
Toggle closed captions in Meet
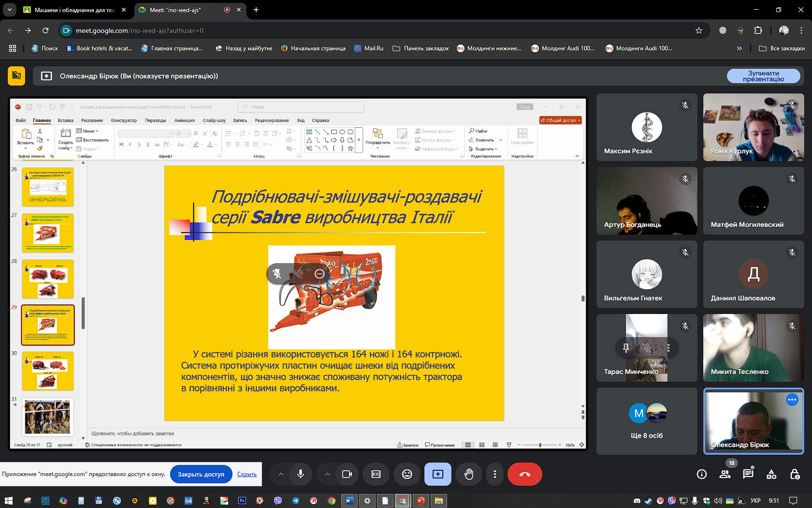376,474
